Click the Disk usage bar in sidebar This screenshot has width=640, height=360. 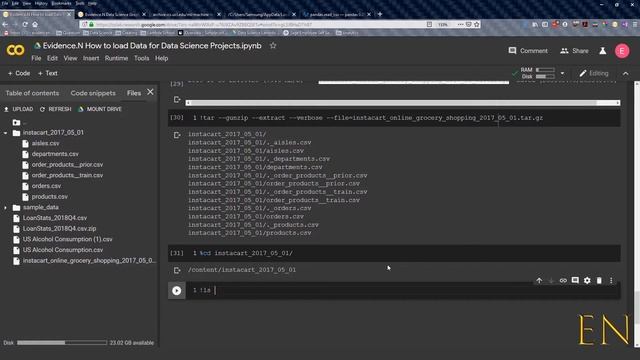pyautogui.click(x=62, y=343)
